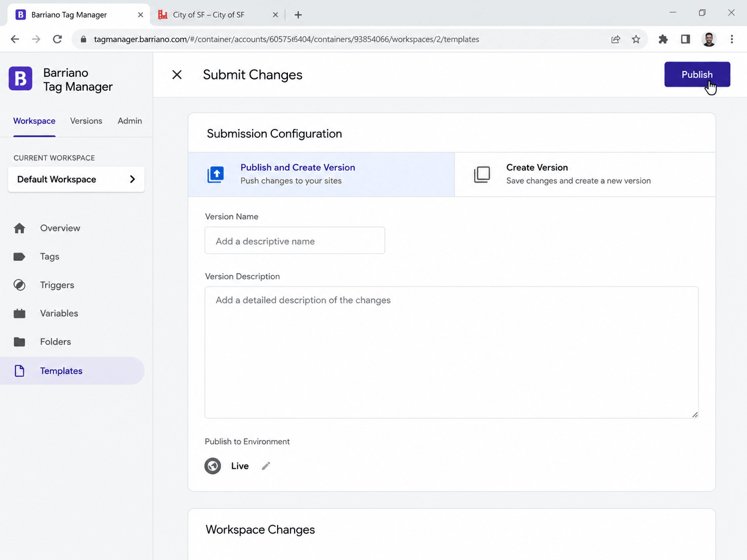The height and width of the screenshot is (560, 747).
Task: Click the Triggers circular icon
Action: (20, 285)
